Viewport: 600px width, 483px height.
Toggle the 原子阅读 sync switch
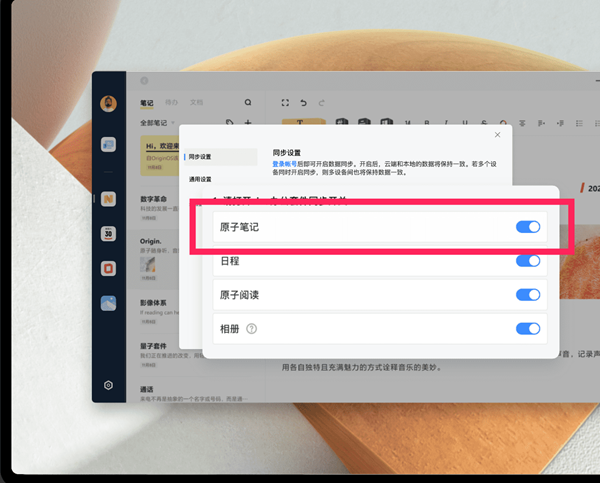(x=528, y=295)
